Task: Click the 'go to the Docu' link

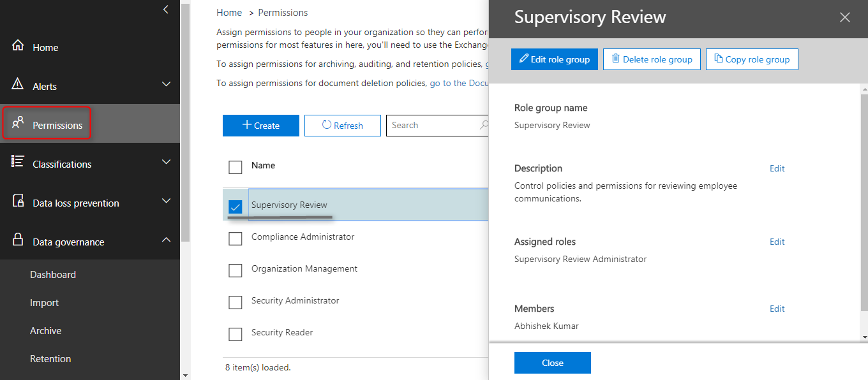Action: (x=459, y=83)
